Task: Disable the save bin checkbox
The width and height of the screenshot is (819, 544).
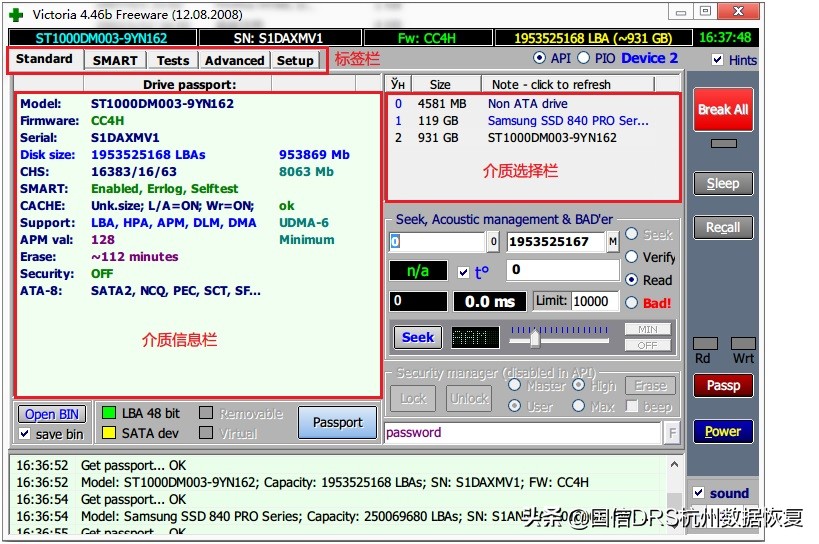Action: [25, 434]
